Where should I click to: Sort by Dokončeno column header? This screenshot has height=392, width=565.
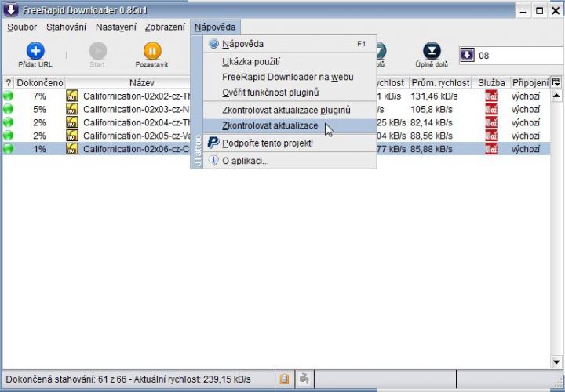pyautogui.click(x=40, y=83)
